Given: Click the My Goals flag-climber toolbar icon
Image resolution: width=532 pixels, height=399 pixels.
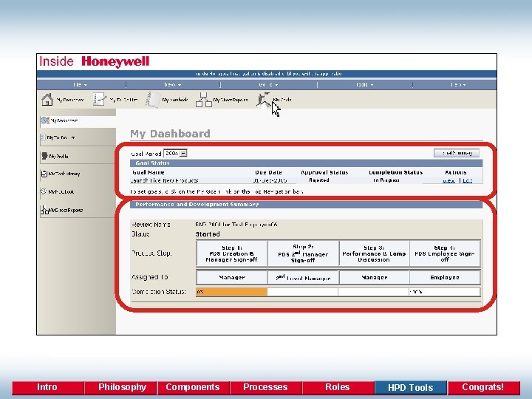Looking at the screenshot, I should click(263, 99).
